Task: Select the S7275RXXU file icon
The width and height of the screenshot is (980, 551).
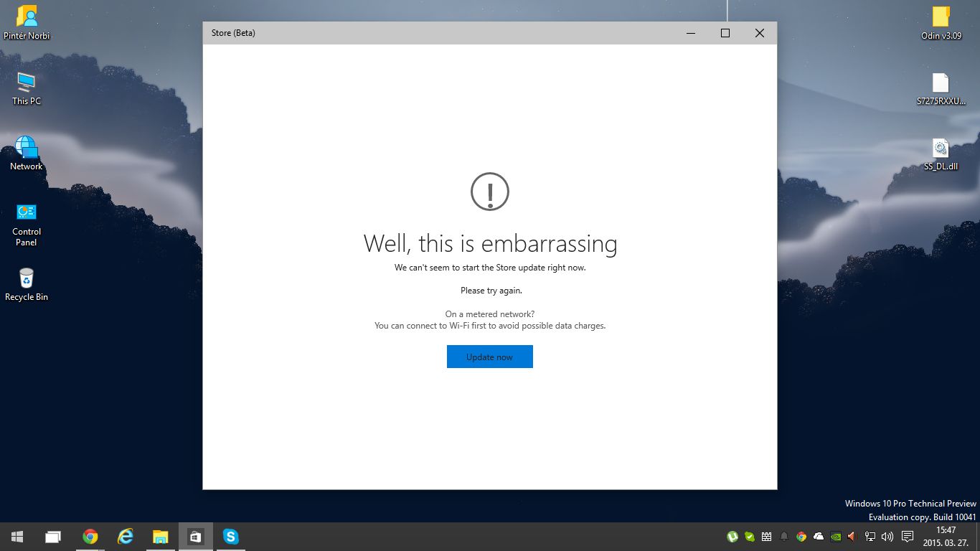Action: coord(941,90)
